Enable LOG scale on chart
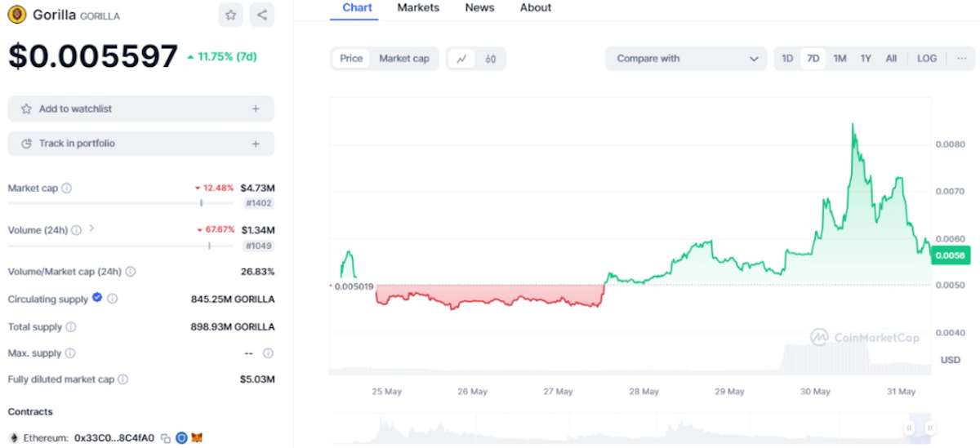980x448 pixels. 927,59
